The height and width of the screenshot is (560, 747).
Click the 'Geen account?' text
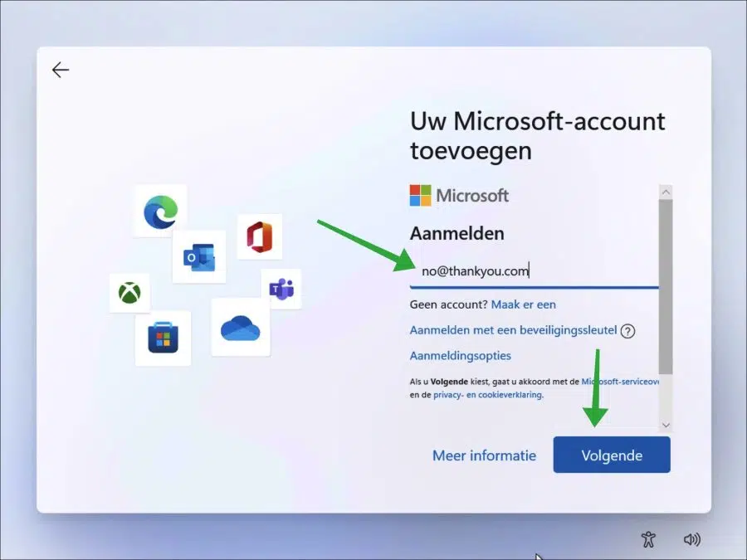click(448, 304)
